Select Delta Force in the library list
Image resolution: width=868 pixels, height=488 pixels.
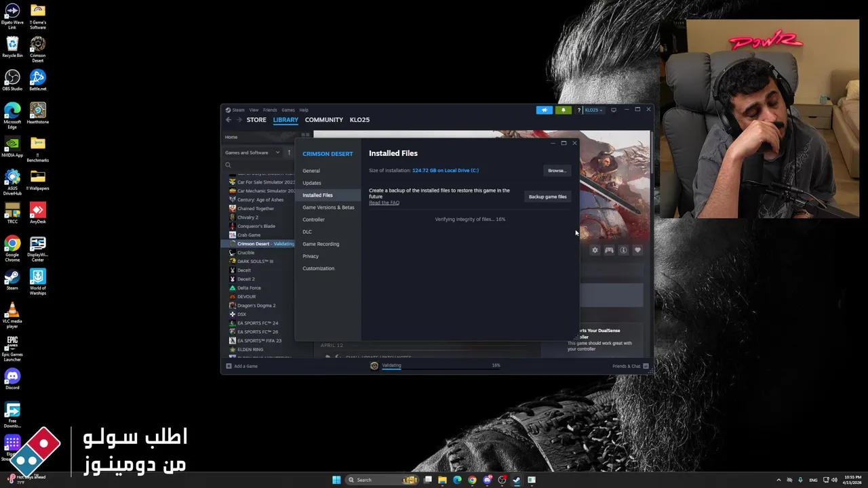coord(249,288)
